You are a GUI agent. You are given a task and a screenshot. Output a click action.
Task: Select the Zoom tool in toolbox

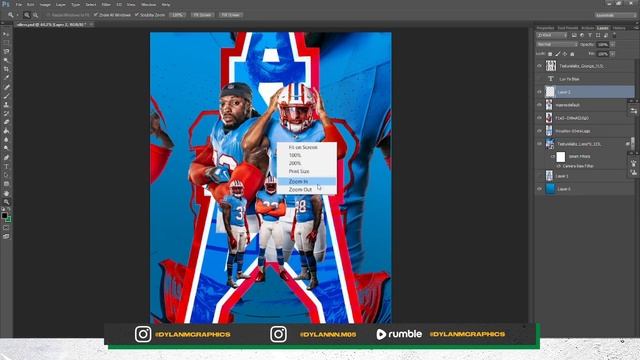point(6,202)
